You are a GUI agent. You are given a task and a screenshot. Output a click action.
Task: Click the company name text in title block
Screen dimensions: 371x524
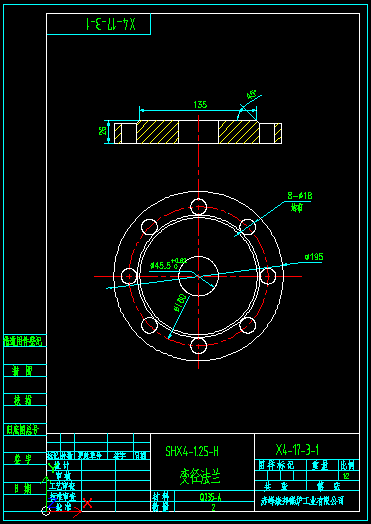pos(302,501)
